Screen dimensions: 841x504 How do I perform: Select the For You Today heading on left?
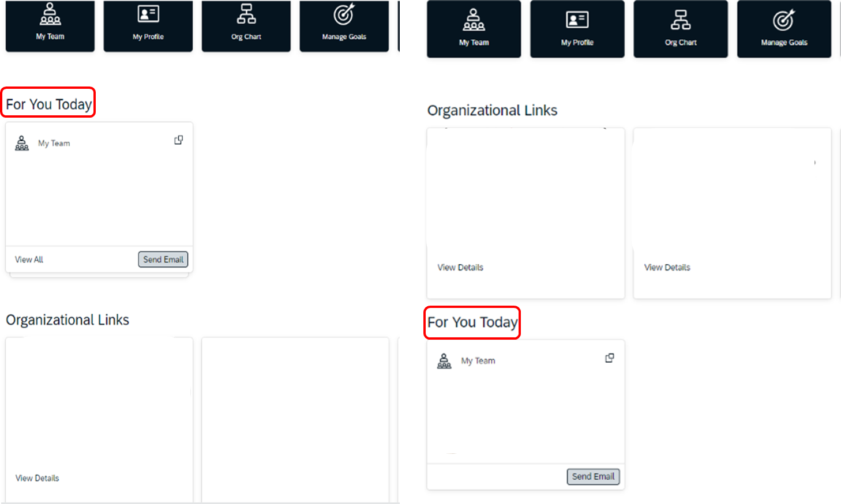49,104
